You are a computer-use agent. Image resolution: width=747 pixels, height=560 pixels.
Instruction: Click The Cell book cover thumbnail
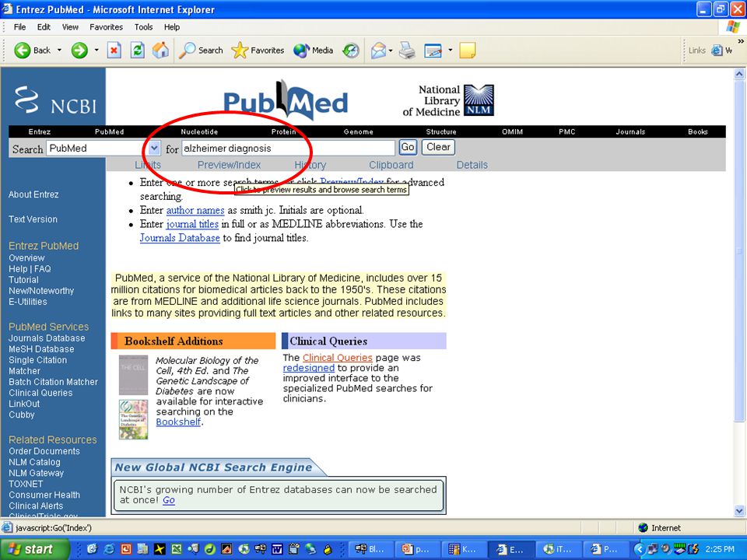coord(133,375)
